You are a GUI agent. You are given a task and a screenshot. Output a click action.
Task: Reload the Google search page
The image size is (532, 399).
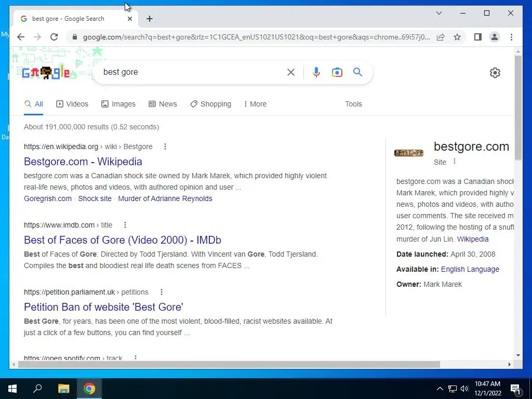tap(54, 37)
